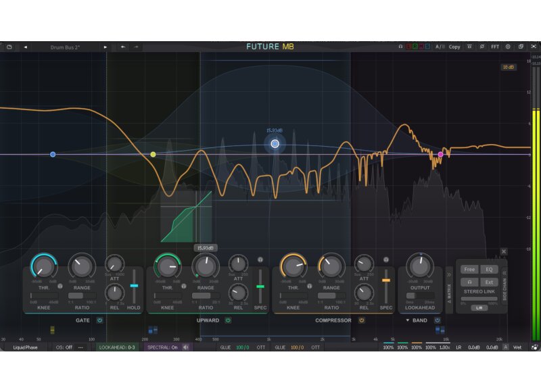Open the LOOKAHEAD: 0-3 dropdown
The width and height of the screenshot is (541, 392).
[x=117, y=347]
